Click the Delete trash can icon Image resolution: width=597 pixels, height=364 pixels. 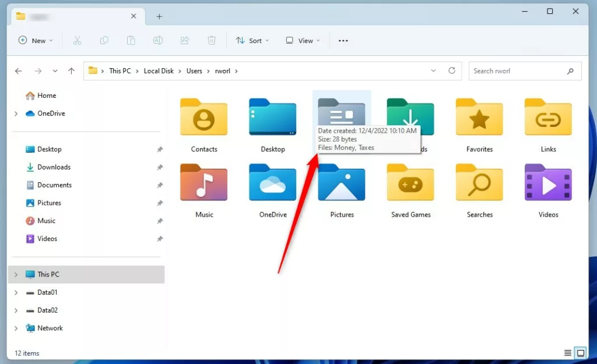click(212, 41)
